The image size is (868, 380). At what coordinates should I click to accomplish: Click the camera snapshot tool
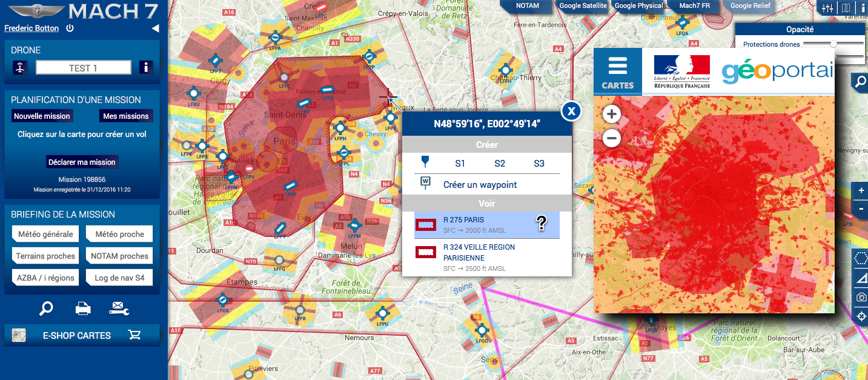pyautogui.click(x=861, y=297)
